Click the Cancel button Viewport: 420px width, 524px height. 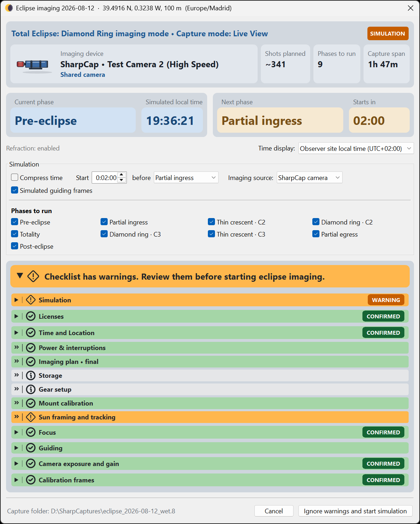tap(274, 511)
